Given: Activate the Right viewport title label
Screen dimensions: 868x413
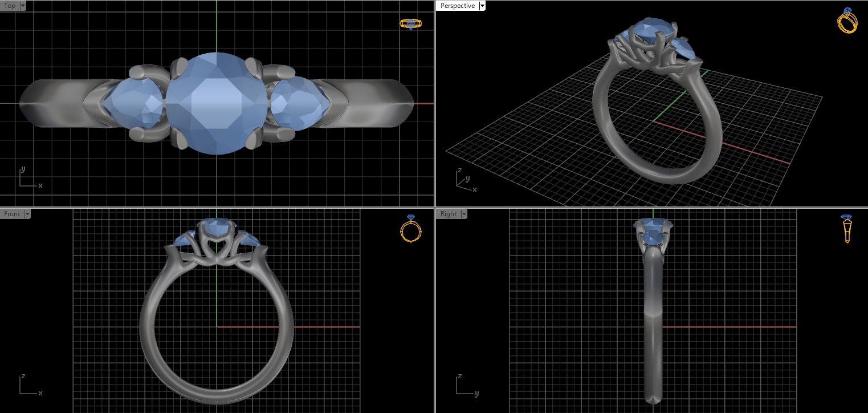Looking at the screenshot, I should pyautogui.click(x=449, y=214).
